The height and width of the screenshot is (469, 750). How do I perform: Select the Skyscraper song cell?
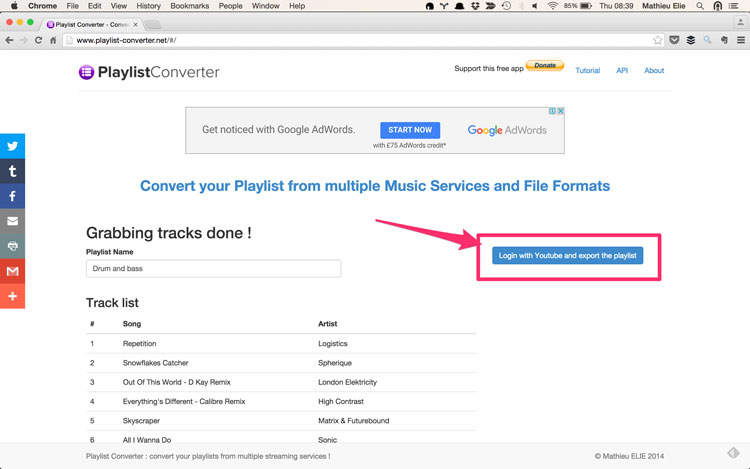pos(141,421)
